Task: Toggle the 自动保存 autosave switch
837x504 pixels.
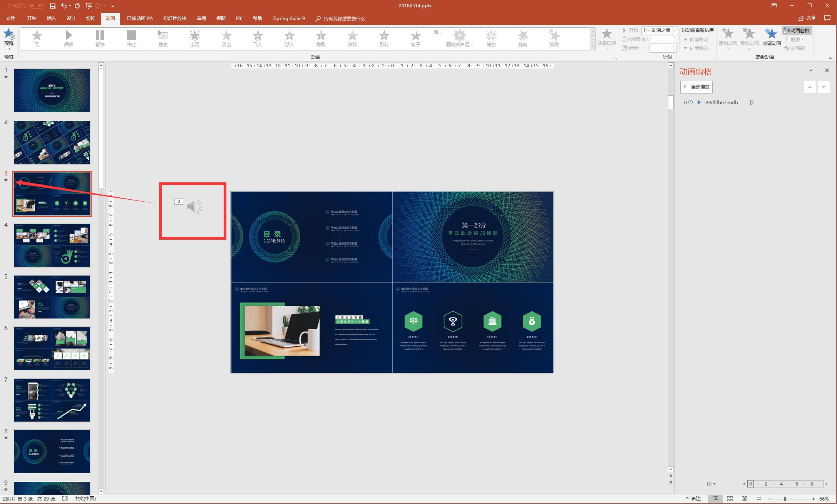Action: (37, 6)
